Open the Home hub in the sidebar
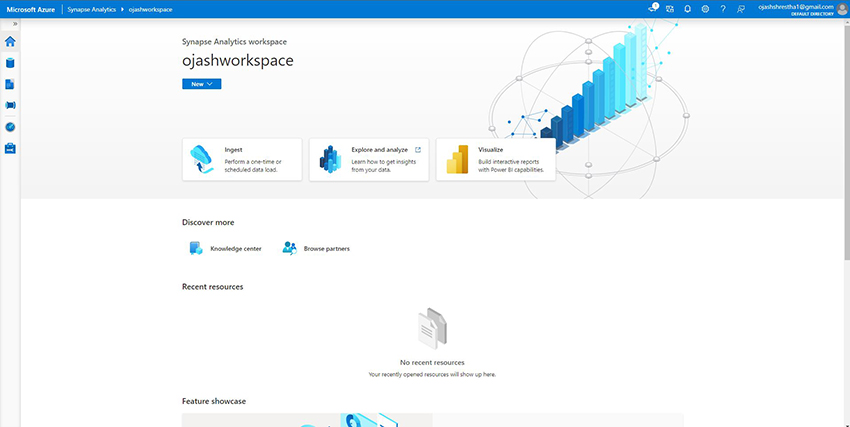 [10, 42]
